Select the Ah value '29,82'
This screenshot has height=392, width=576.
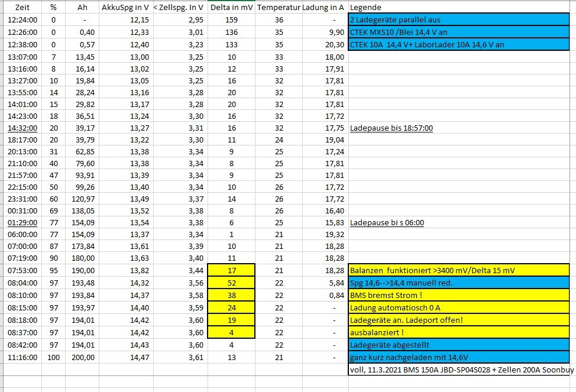pyautogui.click(x=82, y=104)
